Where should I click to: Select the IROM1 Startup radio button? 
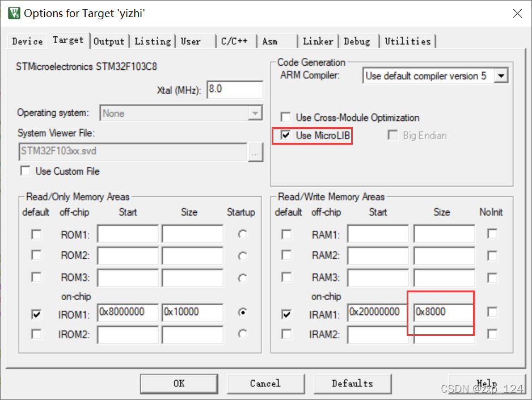pos(242,312)
